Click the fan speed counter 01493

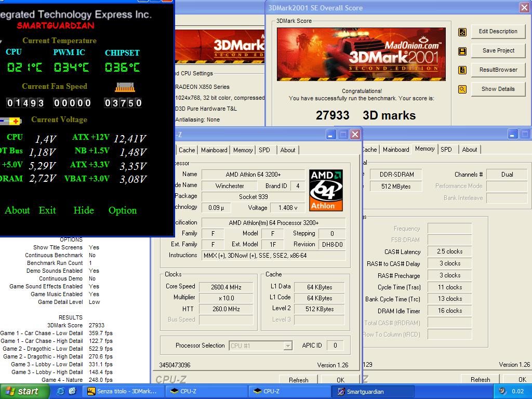click(25, 103)
